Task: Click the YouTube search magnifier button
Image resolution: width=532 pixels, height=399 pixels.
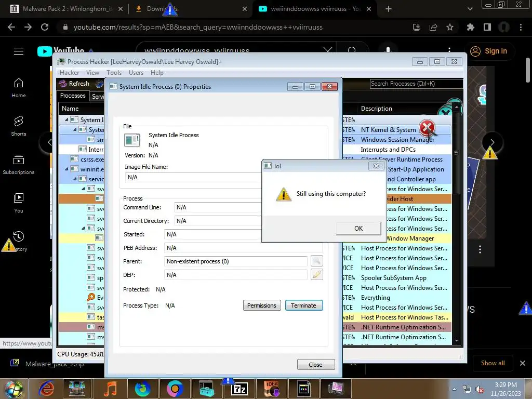Action: click(x=352, y=50)
